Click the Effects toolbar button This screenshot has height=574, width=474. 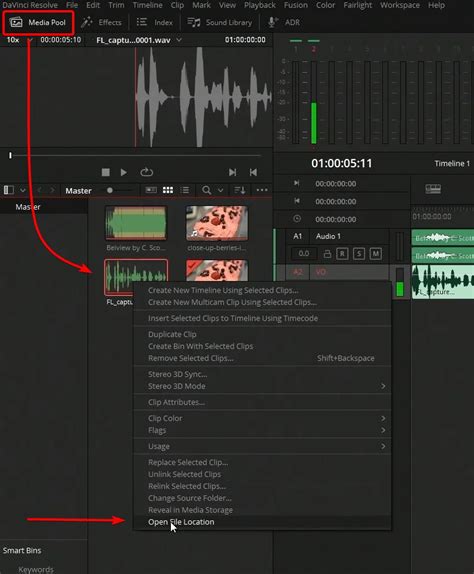101,22
